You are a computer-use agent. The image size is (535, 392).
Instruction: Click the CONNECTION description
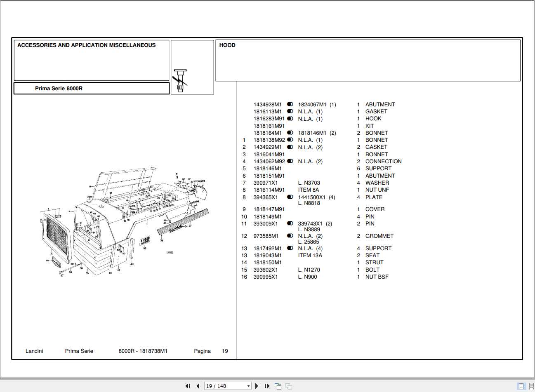click(x=383, y=161)
